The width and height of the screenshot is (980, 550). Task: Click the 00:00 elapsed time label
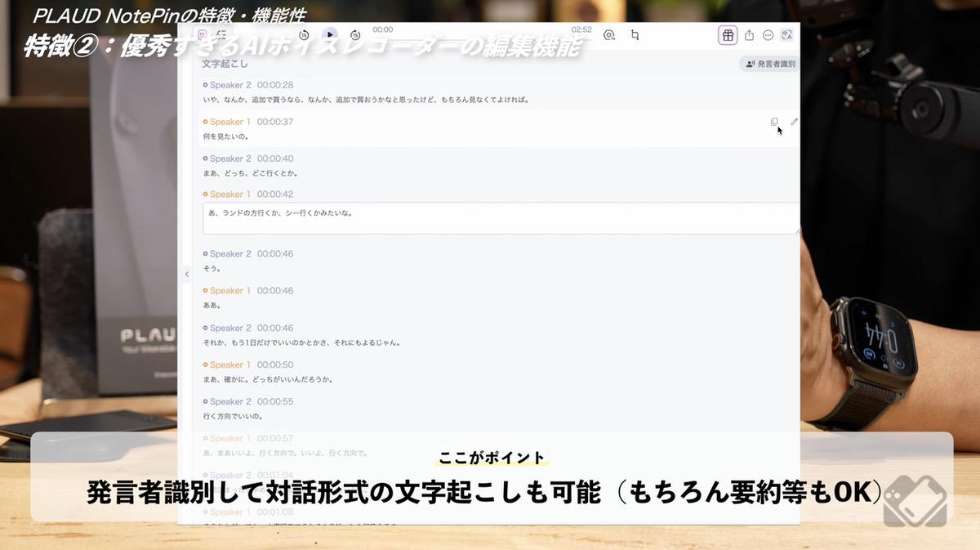[x=383, y=29]
